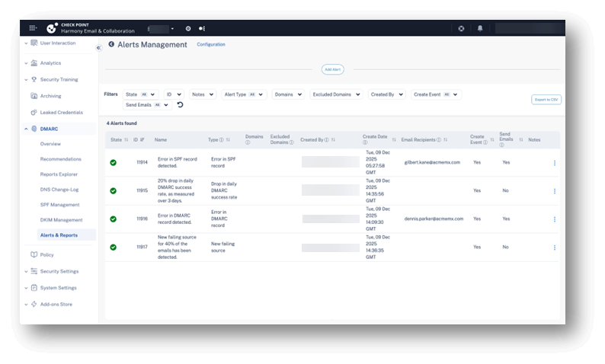Open Reports Explorer in DMARC menu
Viewport: 605px width, 364px height.
[59, 175]
